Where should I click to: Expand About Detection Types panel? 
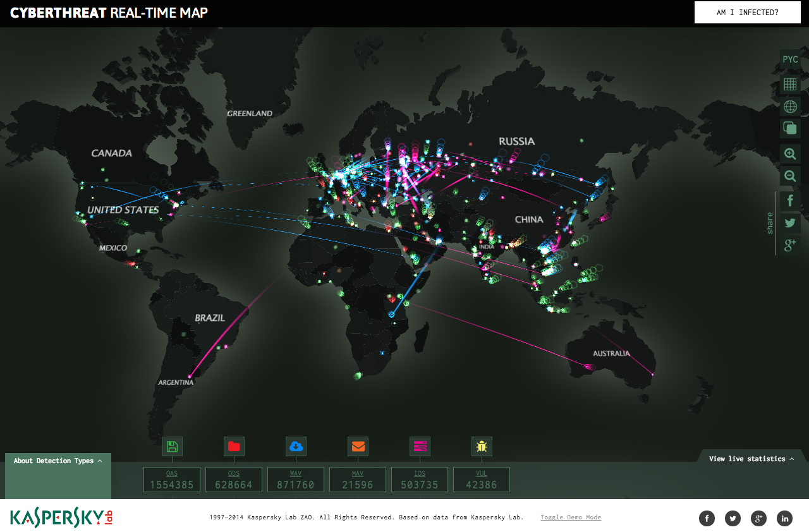pyautogui.click(x=58, y=461)
